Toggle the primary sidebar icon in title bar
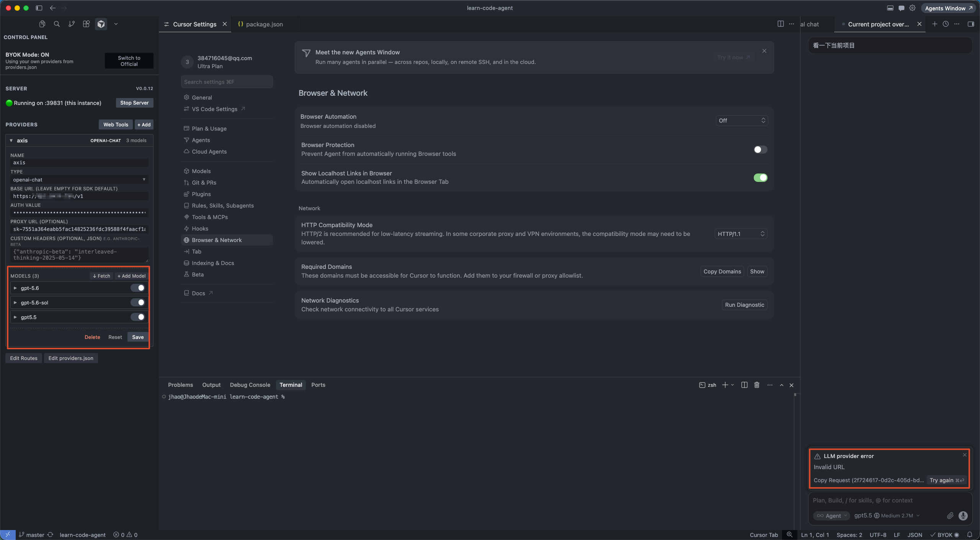Viewport: 980px width, 540px height. [39, 8]
